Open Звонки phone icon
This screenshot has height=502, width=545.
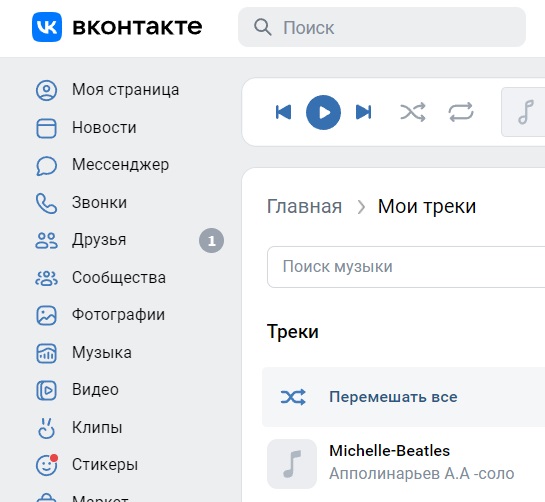click(x=46, y=203)
